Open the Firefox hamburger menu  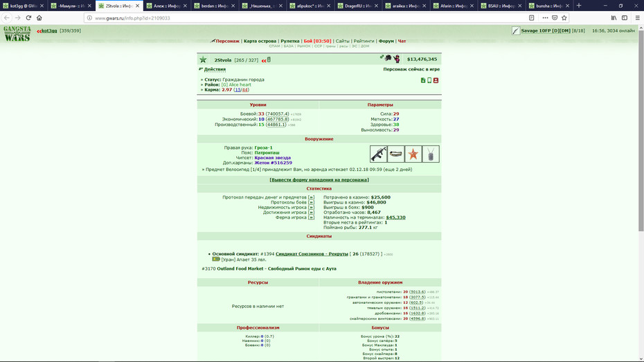(638, 17)
